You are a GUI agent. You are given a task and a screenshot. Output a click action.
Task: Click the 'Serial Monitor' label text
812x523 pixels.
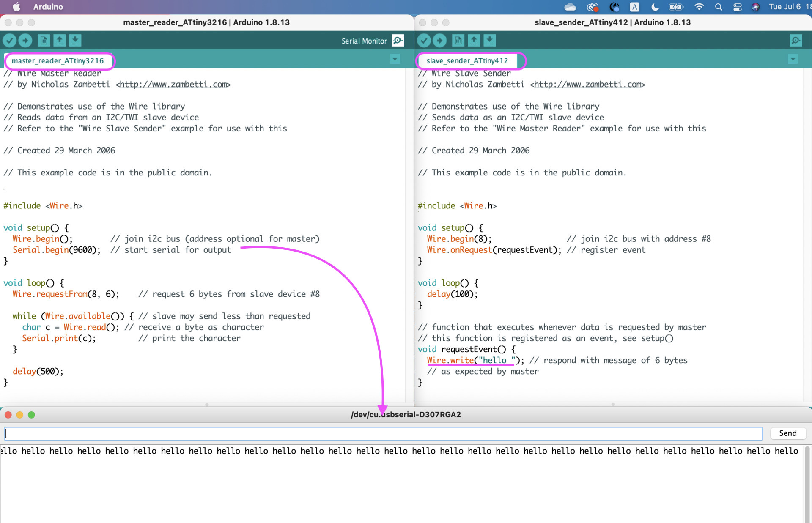[364, 41]
